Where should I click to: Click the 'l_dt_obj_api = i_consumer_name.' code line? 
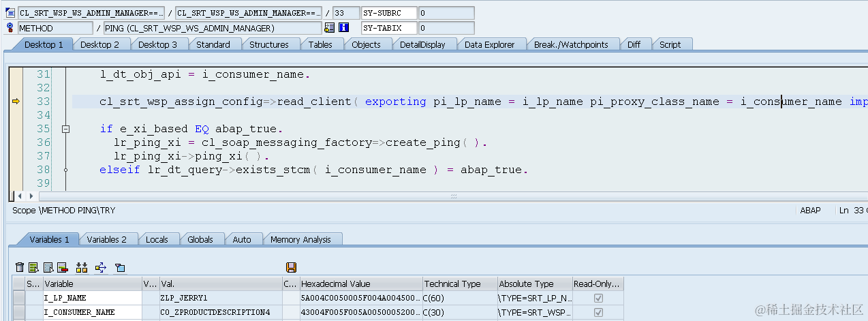(205, 74)
